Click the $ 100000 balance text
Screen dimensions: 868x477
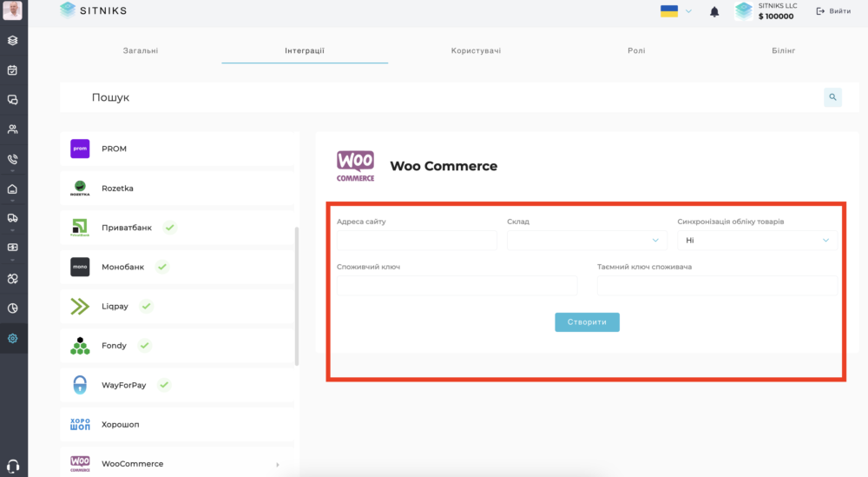tap(775, 17)
